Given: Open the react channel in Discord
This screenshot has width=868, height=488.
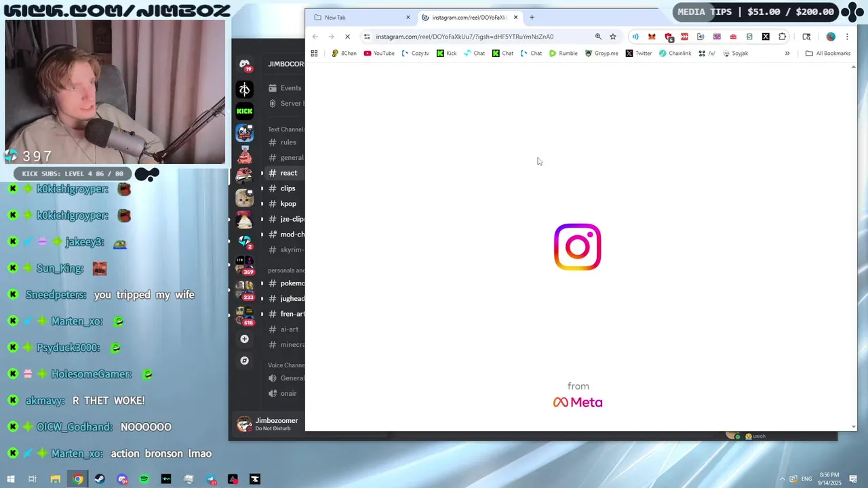Looking at the screenshot, I should [285, 173].
